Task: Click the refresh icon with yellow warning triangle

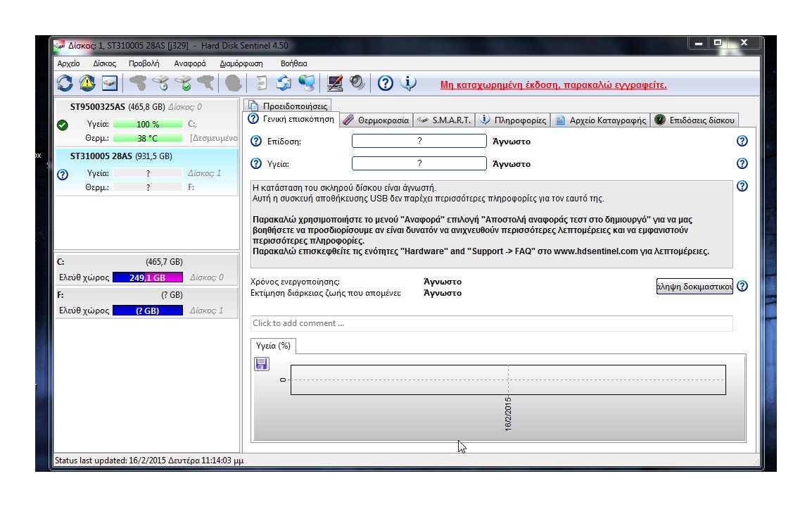Action: click(87, 83)
